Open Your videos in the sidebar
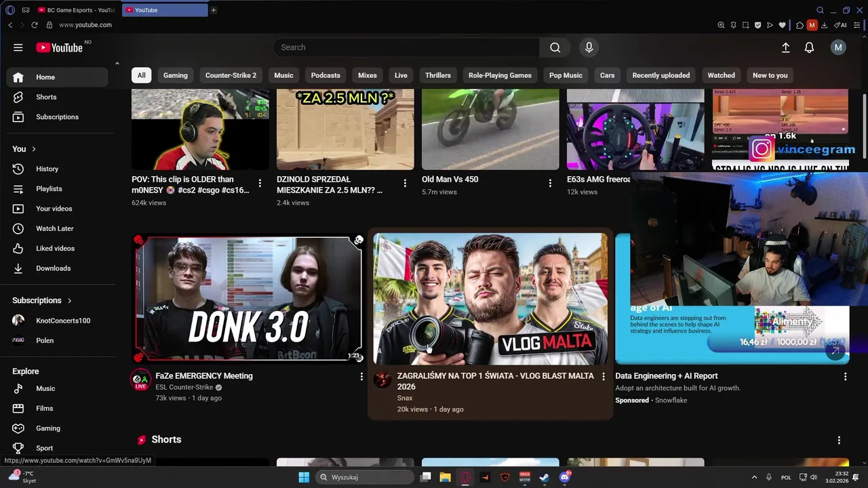The height and width of the screenshot is (488, 868). click(57, 209)
